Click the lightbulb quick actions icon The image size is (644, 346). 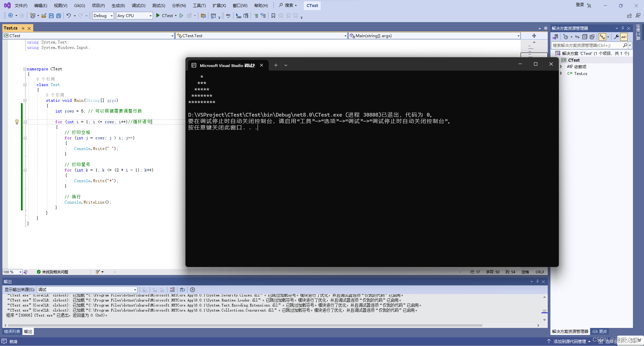pyautogui.click(x=17, y=122)
